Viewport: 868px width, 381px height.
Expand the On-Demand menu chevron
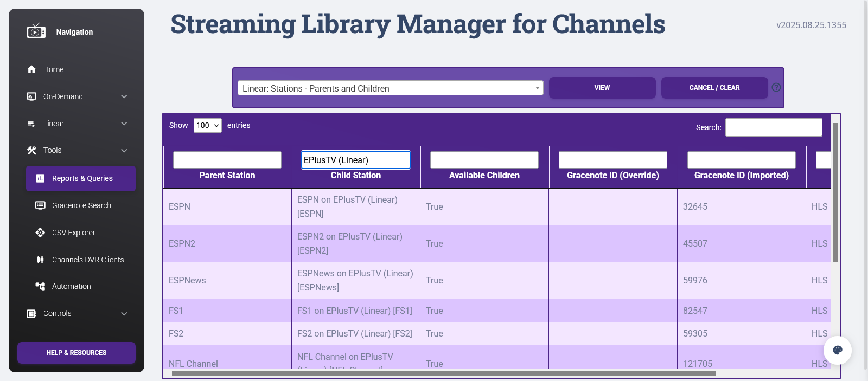point(124,96)
